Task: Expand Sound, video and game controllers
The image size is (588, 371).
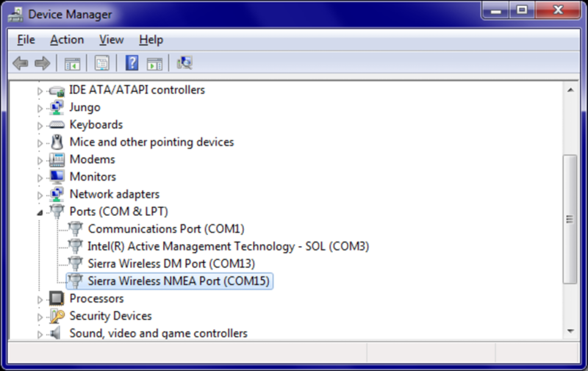Action: [x=40, y=334]
